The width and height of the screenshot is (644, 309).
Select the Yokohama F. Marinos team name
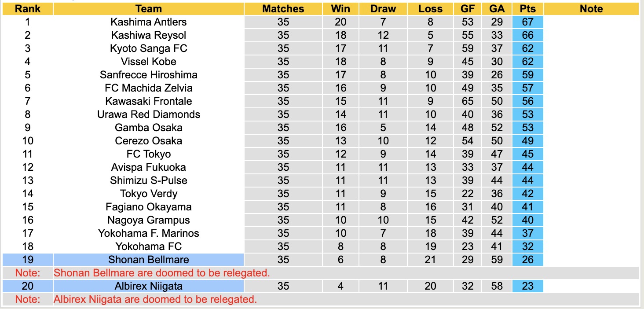point(149,233)
